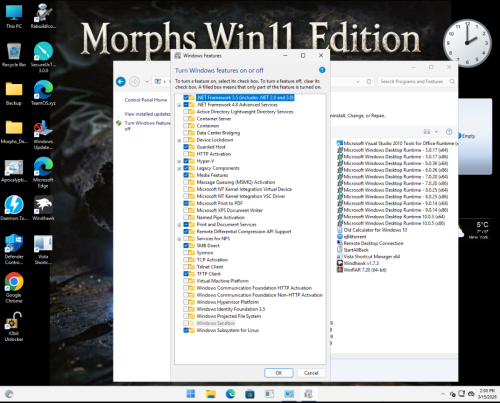Check Telnet Client feature
The height and width of the screenshot is (403, 500).
tap(186, 267)
